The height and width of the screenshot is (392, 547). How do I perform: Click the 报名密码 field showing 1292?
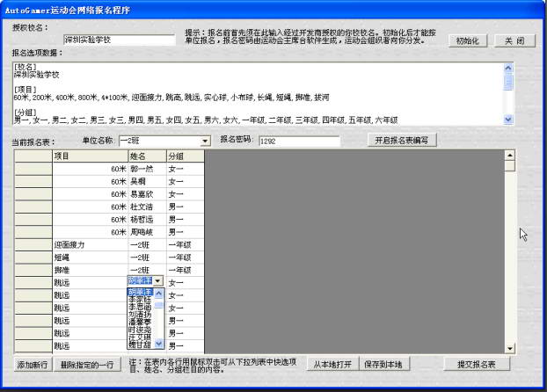click(299, 142)
